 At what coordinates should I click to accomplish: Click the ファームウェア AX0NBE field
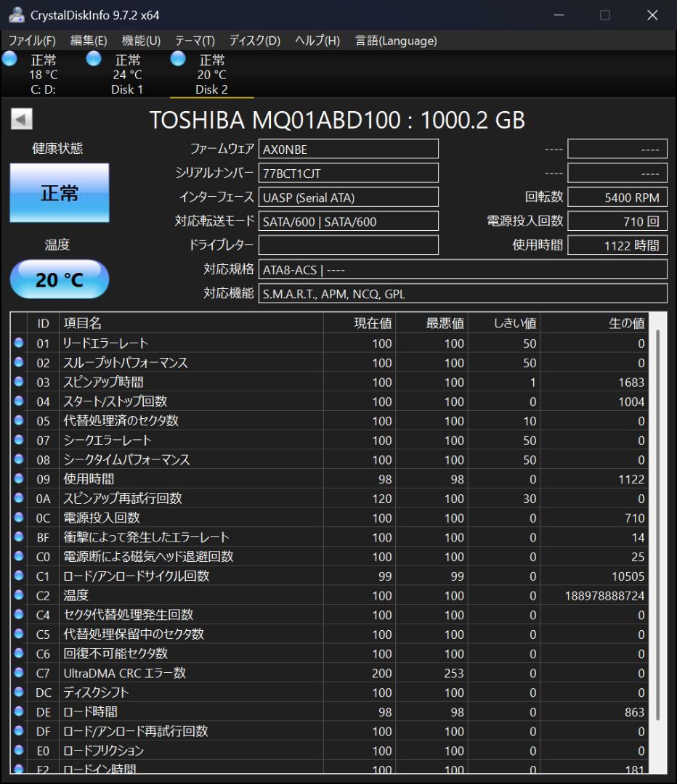[x=348, y=148]
